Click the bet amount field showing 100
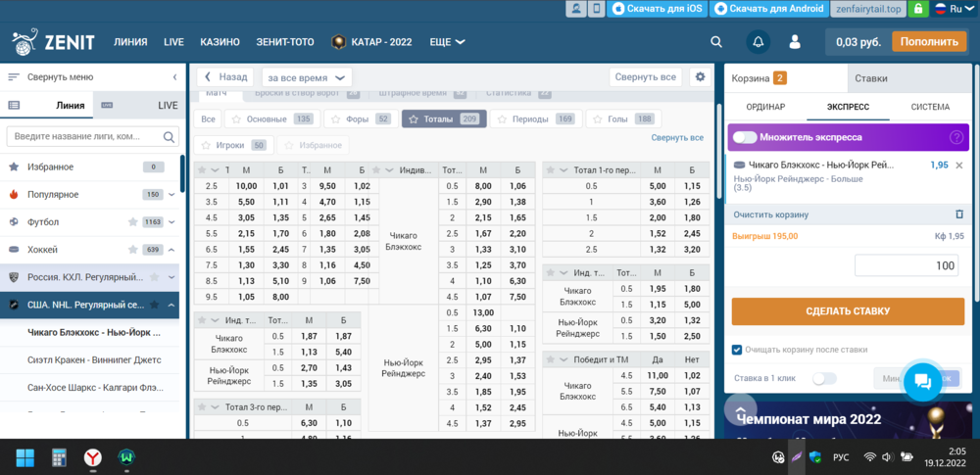Image resolution: width=980 pixels, height=475 pixels. 906,265
